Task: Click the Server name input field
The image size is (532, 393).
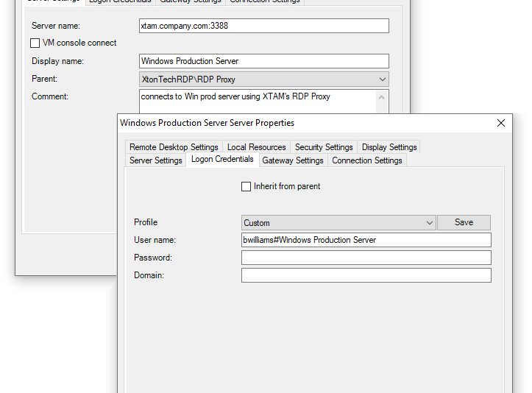Action: coord(263,26)
